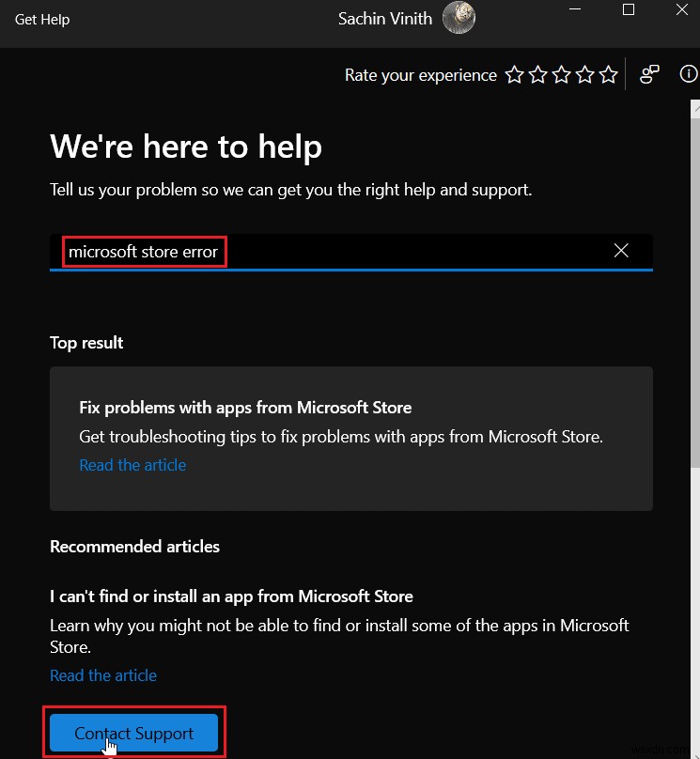Image resolution: width=700 pixels, height=759 pixels.
Task: Select the first rating star
Action: pos(514,73)
